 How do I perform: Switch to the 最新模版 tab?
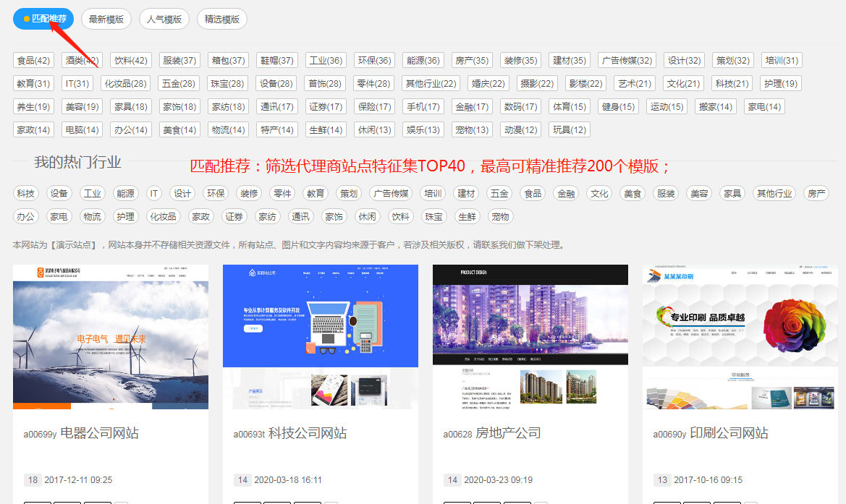tap(106, 19)
